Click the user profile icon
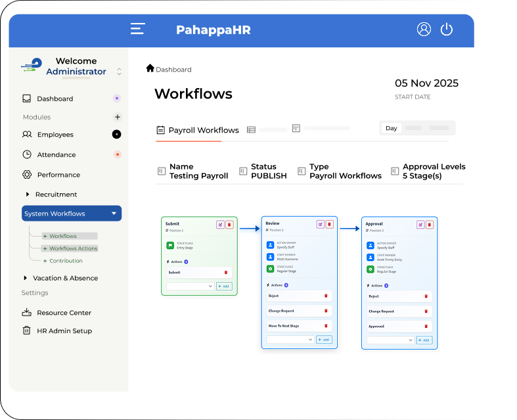This screenshot has width=517, height=420. tap(424, 29)
